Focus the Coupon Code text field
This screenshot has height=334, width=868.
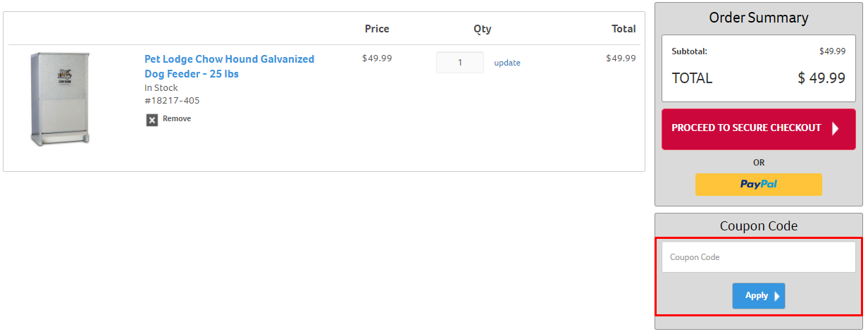tap(759, 257)
